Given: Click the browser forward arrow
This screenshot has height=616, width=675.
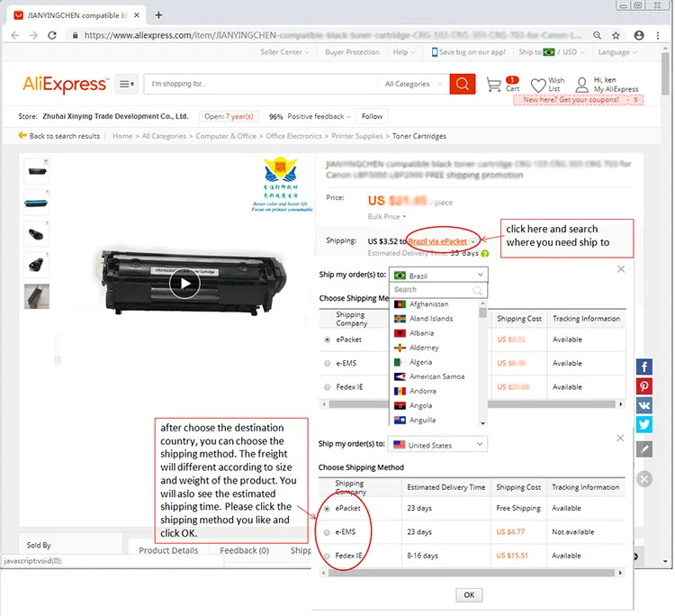Looking at the screenshot, I should tap(33, 35).
